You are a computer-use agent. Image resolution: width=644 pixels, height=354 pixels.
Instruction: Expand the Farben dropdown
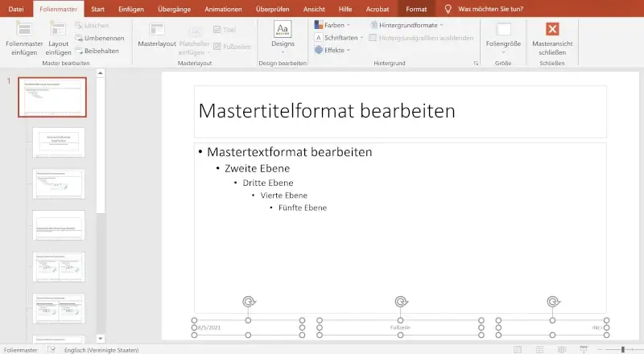point(332,26)
